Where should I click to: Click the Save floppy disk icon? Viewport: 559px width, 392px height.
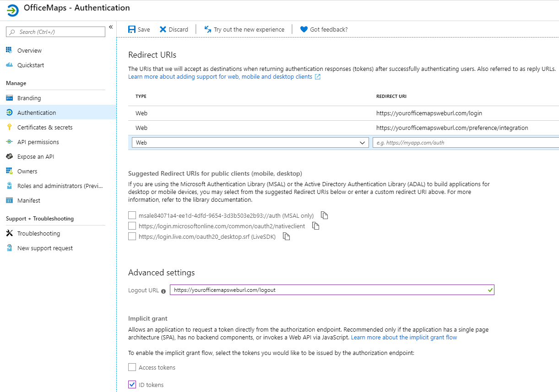[x=132, y=29]
